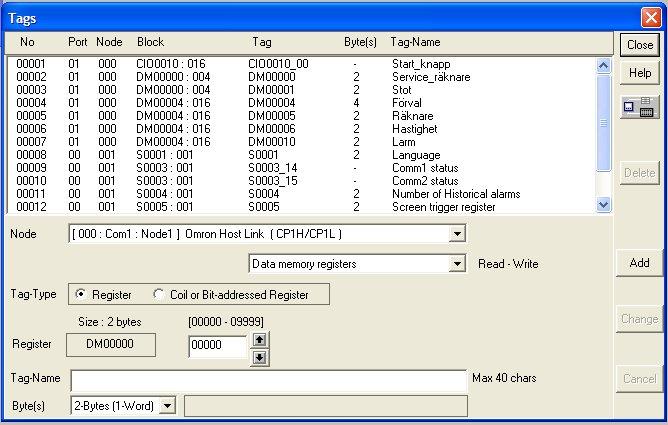668x425 pixels.
Task: Select the Räknare tag row
Action: coord(300,116)
